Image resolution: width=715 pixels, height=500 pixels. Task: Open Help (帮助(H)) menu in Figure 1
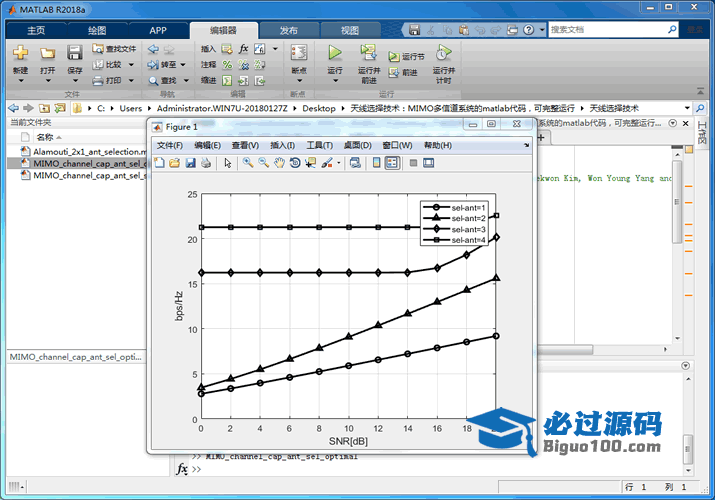pyautogui.click(x=438, y=145)
